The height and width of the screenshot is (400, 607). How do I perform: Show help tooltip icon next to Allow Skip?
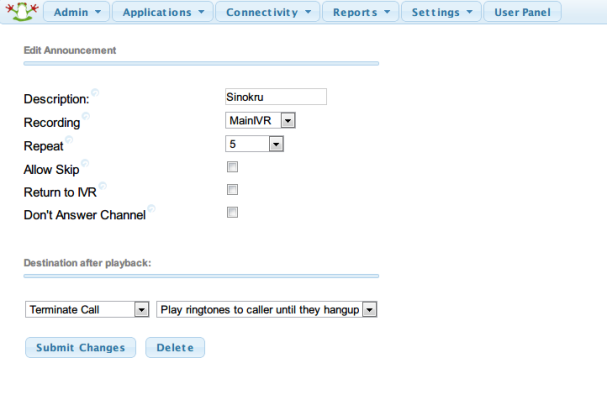pos(85,163)
